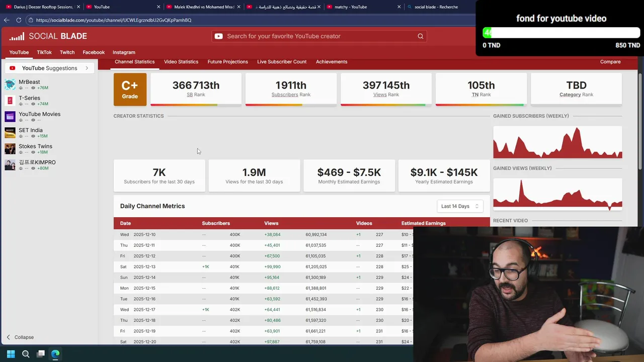Expand the YouTube Suggestions chevron

(x=87, y=68)
